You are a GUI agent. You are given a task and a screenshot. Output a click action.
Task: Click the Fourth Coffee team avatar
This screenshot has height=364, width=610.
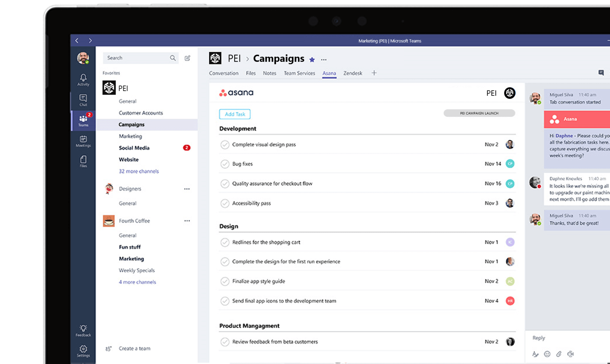[109, 220]
